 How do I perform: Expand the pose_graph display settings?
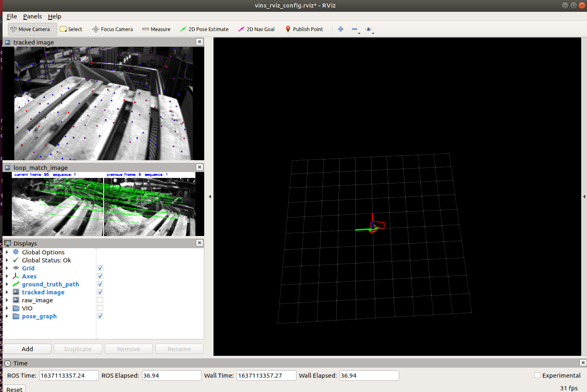[x=6, y=316]
